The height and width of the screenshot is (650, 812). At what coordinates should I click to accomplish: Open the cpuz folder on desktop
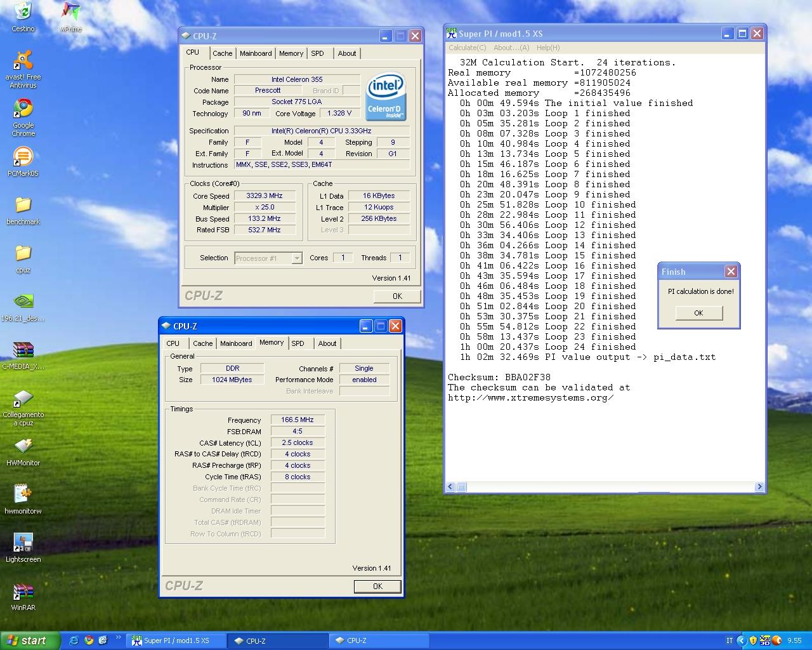23,253
